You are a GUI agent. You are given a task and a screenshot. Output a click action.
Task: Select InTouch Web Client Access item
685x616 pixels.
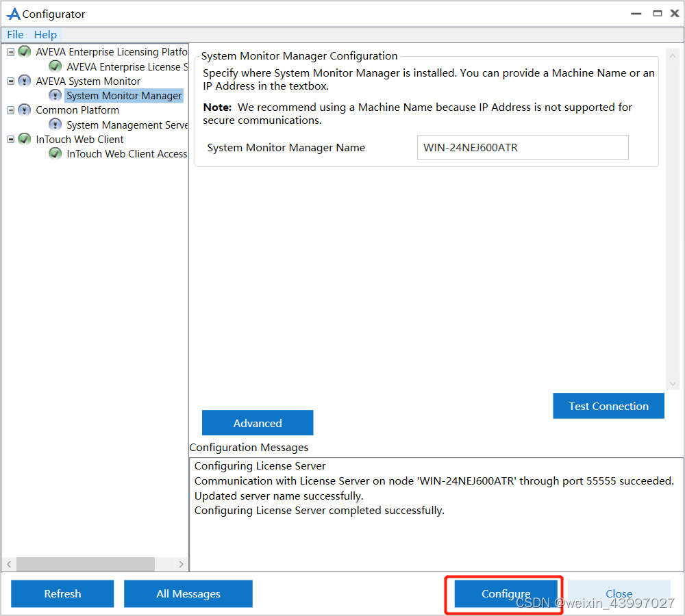[127, 154]
